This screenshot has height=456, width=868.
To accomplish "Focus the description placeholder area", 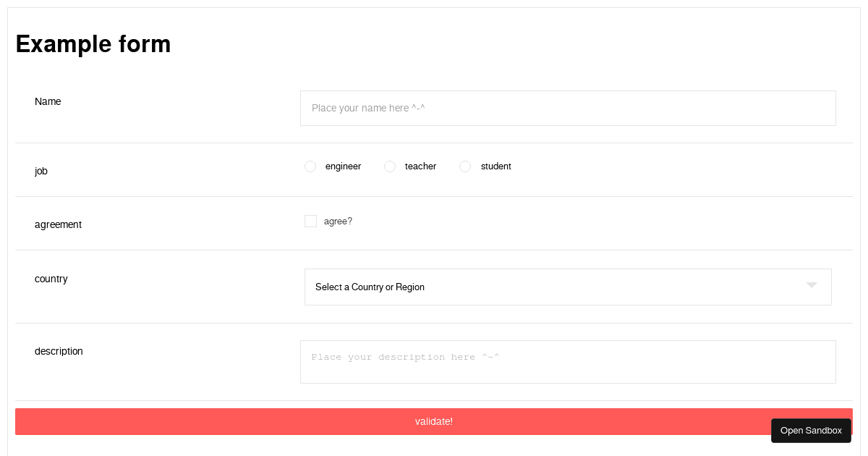I will 405,357.
